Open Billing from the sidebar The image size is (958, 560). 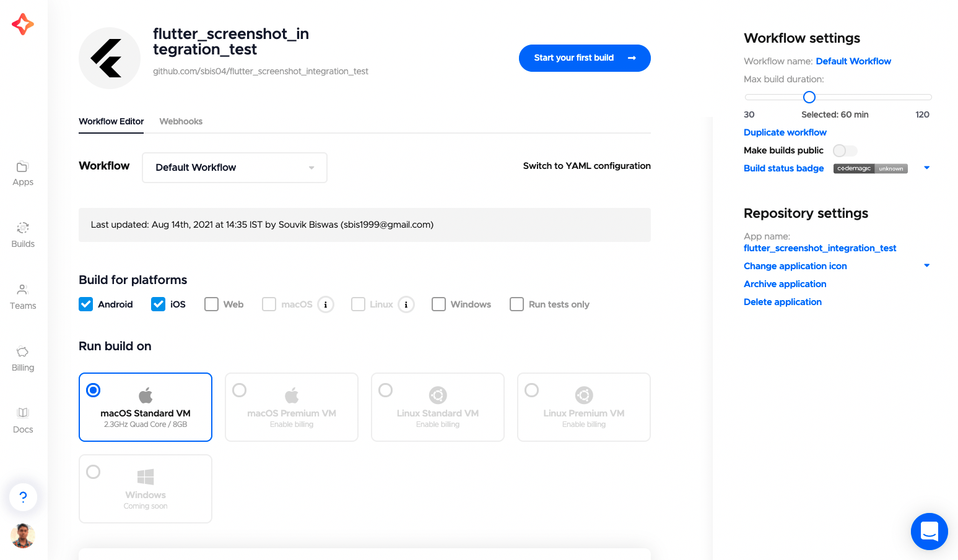click(23, 359)
